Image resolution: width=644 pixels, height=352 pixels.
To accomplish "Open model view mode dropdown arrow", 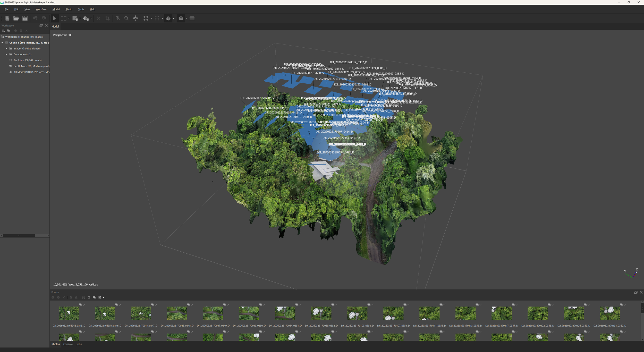I will [173, 18].
